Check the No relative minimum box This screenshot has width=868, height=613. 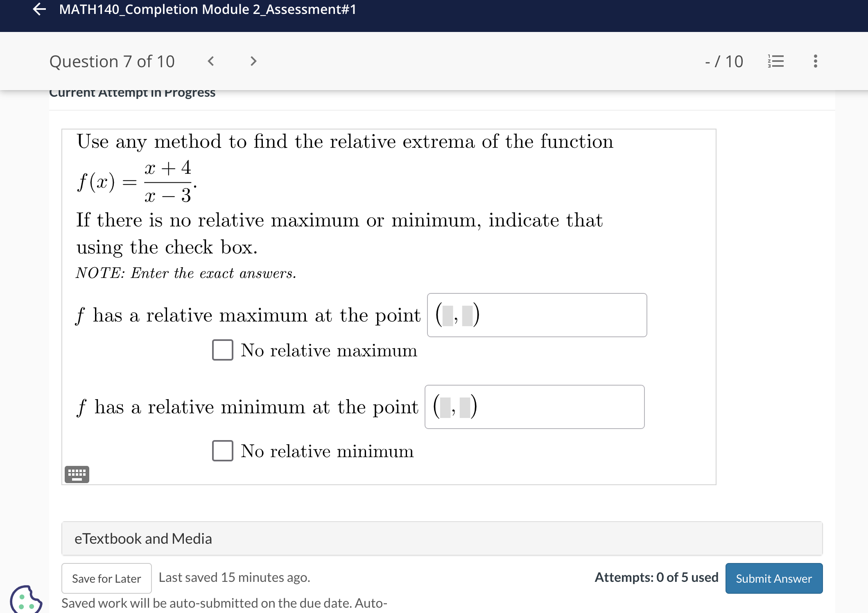click(223, 451)
